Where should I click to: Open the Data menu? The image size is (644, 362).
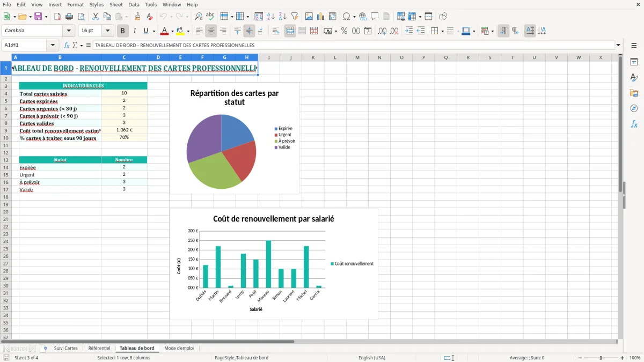click(x=134, y=4)
